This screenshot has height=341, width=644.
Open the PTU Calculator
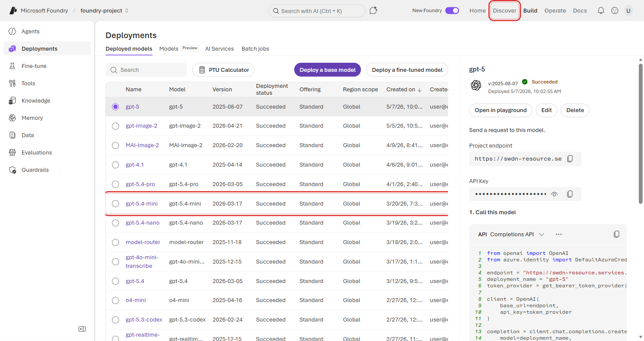click(223, 70)
